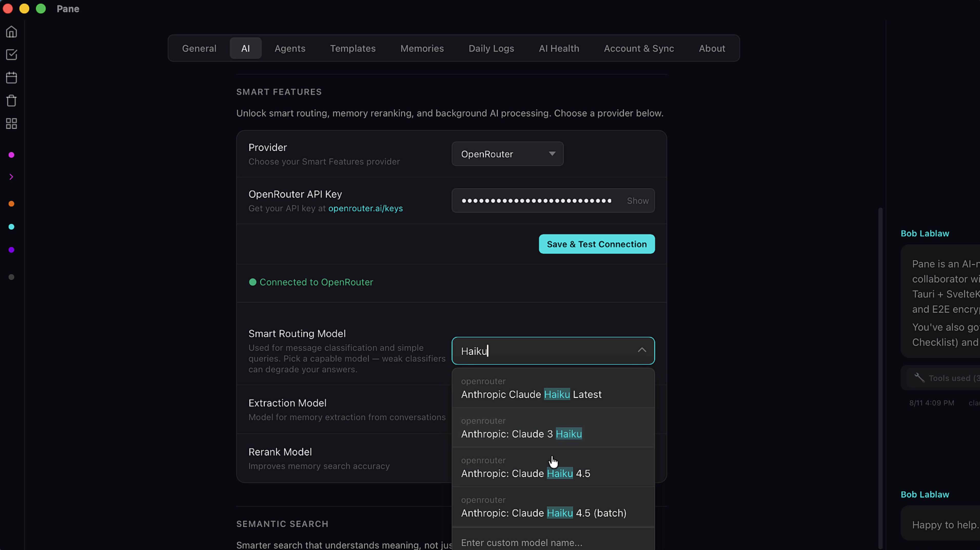Choose Anthropic: Claude 3 Haiku option

click(553, 428)
